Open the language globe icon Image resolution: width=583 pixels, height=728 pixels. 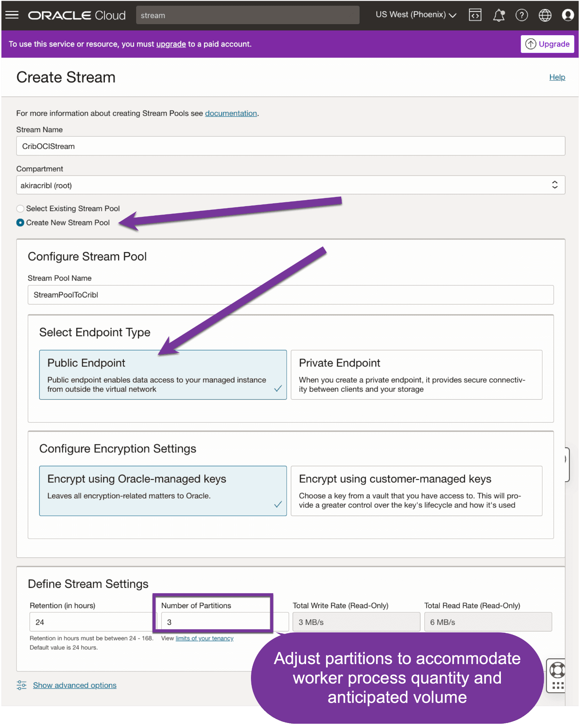[545, 15]
